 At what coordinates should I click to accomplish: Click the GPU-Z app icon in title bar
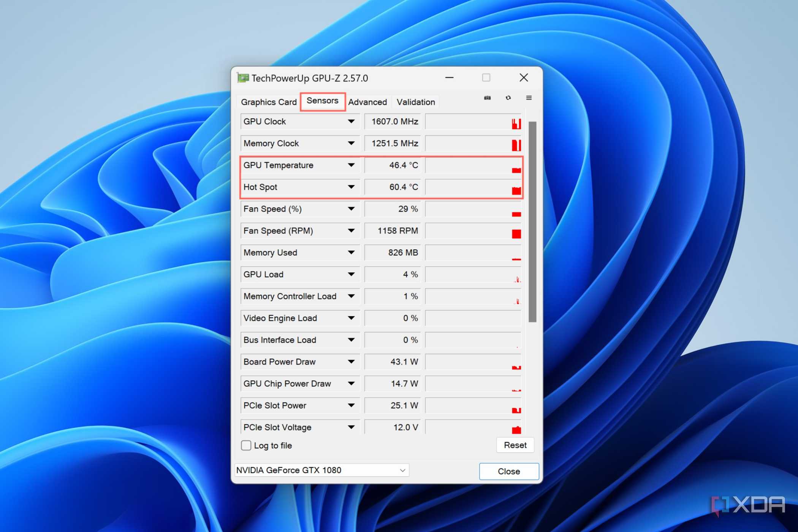point(243,78)
